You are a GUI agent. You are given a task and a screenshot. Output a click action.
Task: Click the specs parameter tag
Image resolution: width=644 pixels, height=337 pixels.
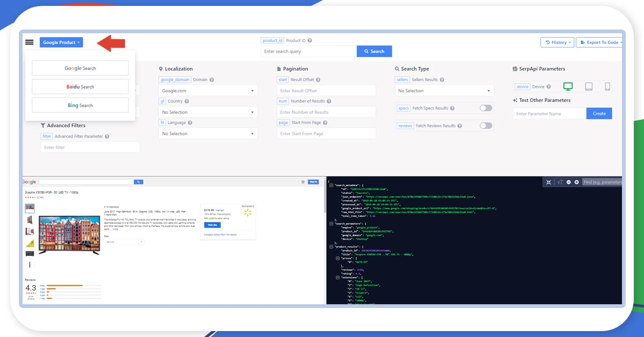click(404, 108)
